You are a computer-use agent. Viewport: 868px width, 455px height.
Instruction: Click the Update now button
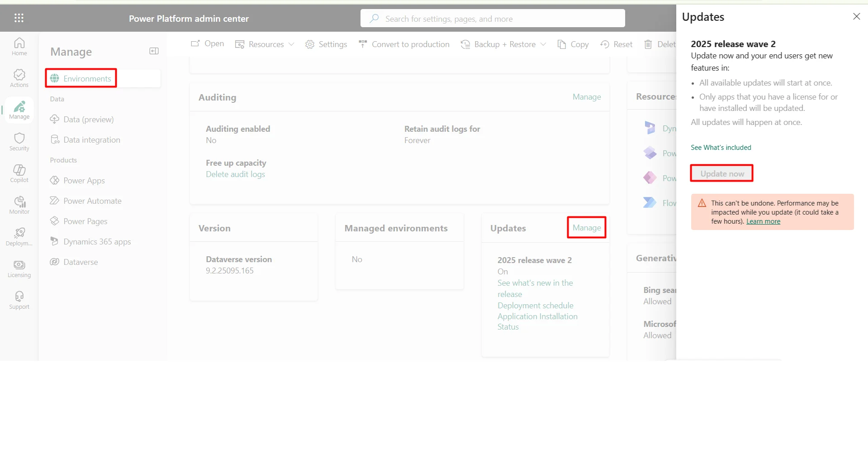pos(721,174)
